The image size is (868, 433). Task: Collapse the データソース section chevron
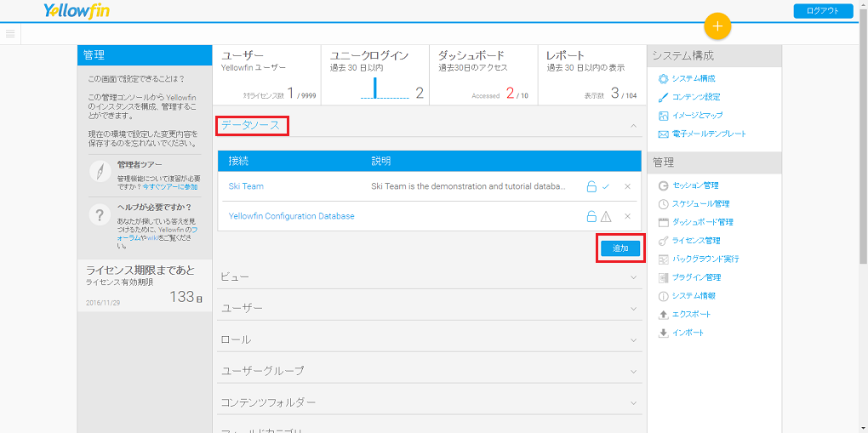(633, 126)
